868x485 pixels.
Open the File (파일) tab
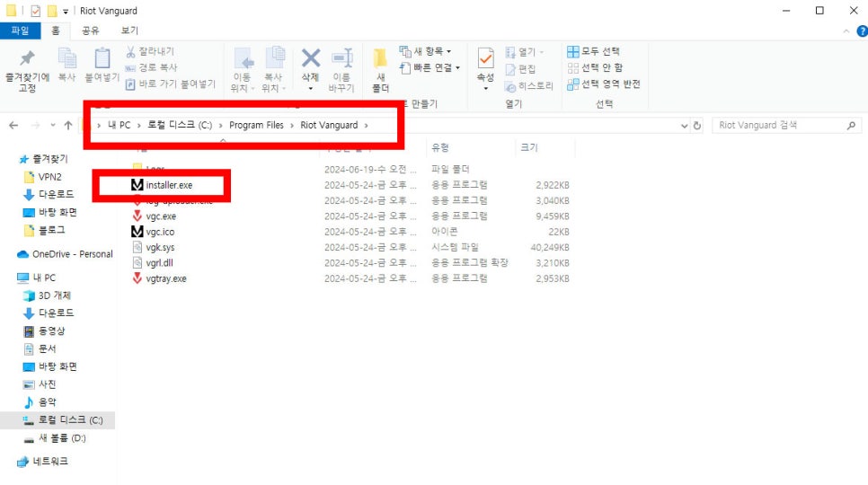point(20,31)
